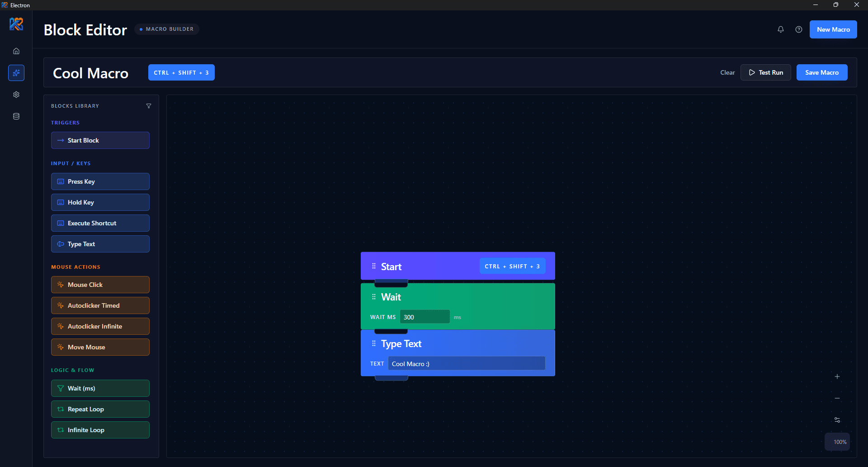Viewport: 868px width, 467px height.
Task: Open the help question mark icon
Action: 799,29
